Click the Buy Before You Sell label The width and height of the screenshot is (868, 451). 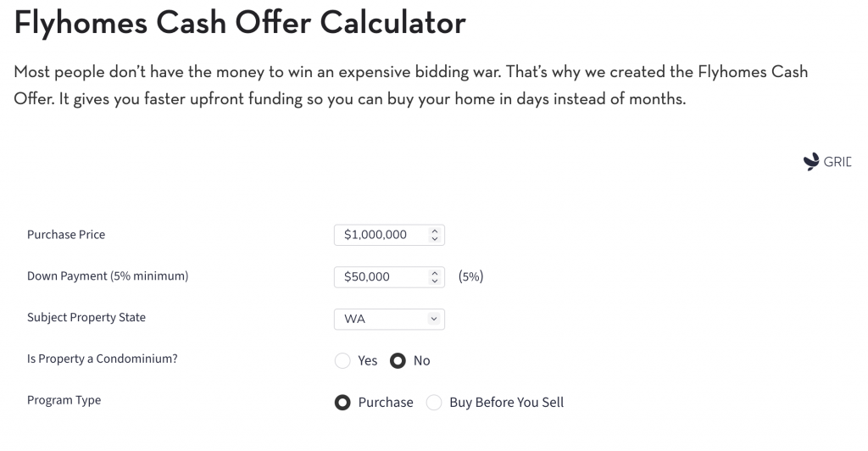(x=507, y=403)
